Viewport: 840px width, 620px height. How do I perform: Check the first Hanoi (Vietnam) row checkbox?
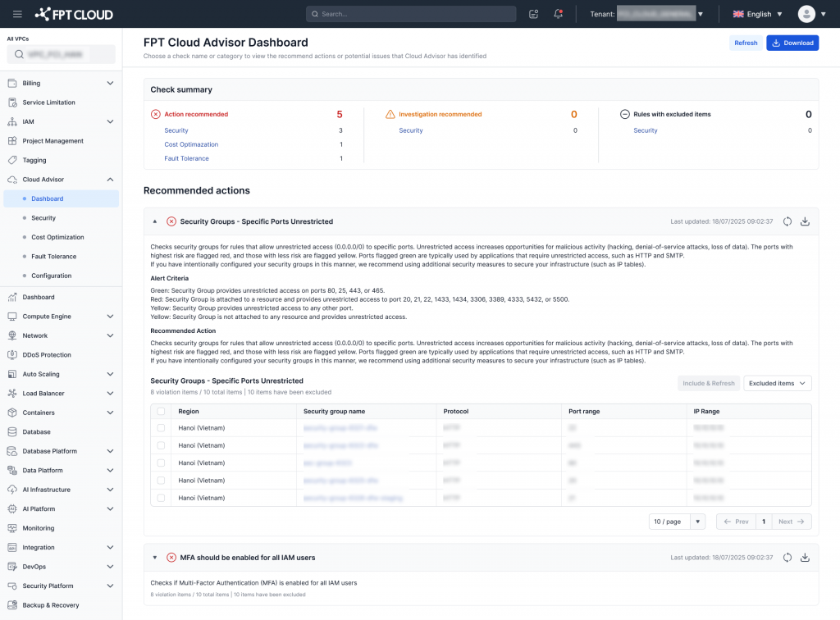tap(162, 428)
